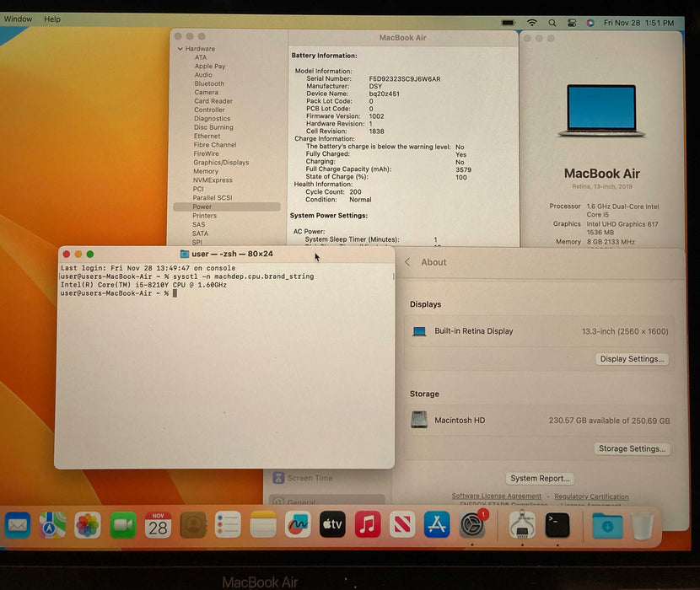This screenshot has width=700, height=590.
Task: Select Audio in Hardware list
Action: (203, 75)
